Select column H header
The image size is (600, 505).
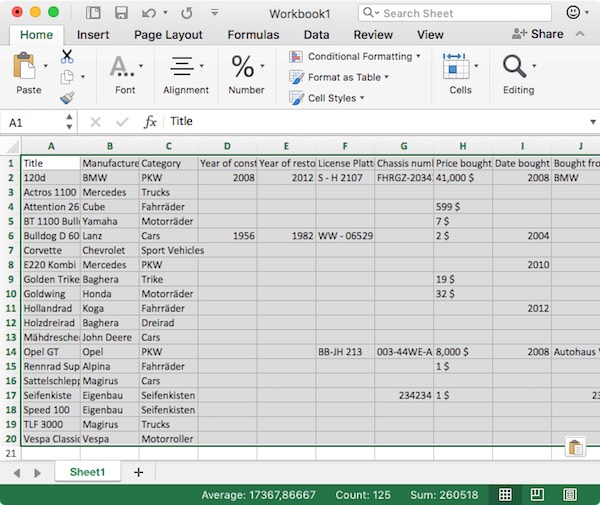pos(463,146)
